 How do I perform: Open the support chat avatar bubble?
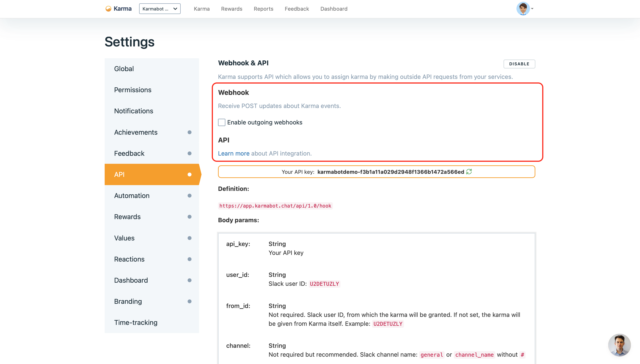[x=619, y=345]
